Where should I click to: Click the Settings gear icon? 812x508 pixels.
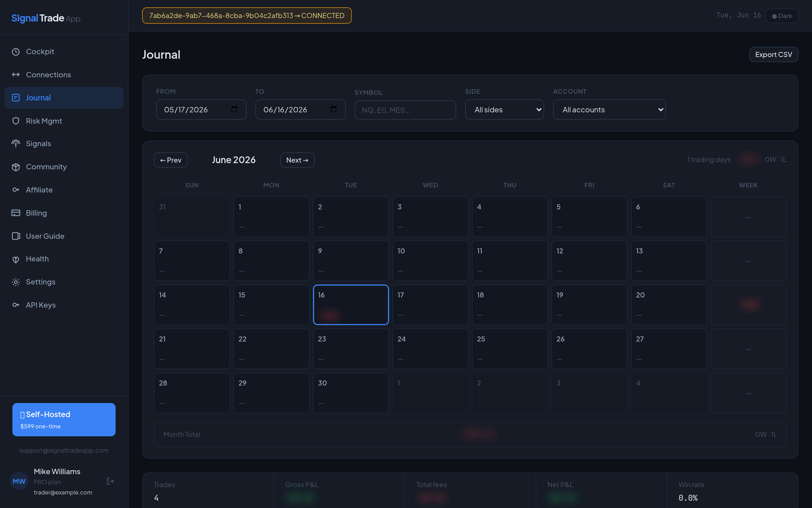pos(16,282)
